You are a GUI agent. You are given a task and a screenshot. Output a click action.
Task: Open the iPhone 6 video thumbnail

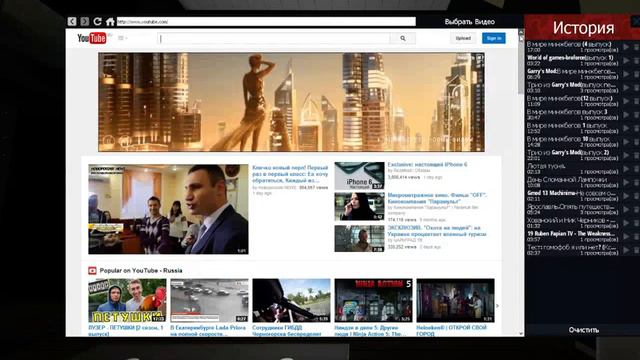pyautogui.click(x=359, y=176)
